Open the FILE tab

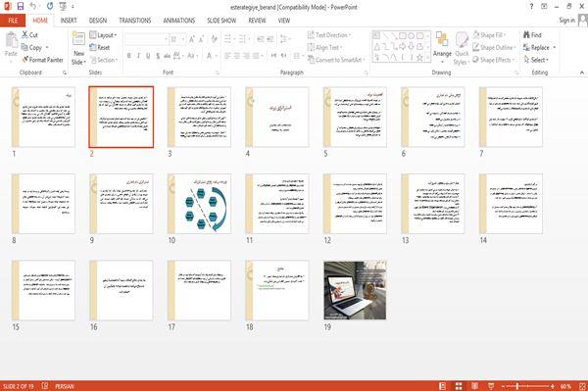[13, 21]
